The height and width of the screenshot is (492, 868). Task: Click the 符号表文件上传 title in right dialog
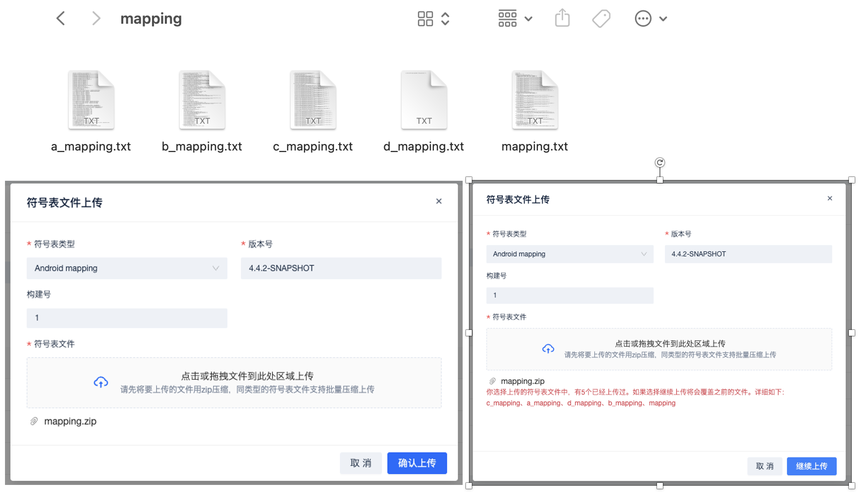518,199
